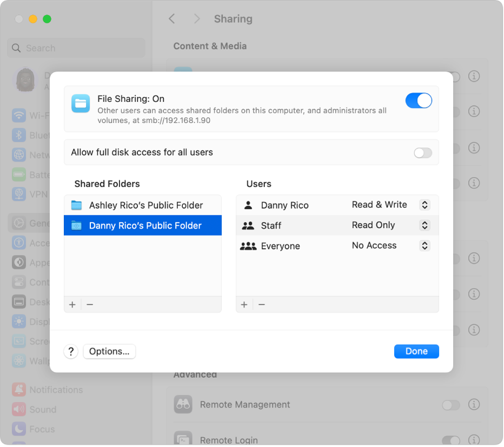Select the Everyone group row

(x=337, y=246)
